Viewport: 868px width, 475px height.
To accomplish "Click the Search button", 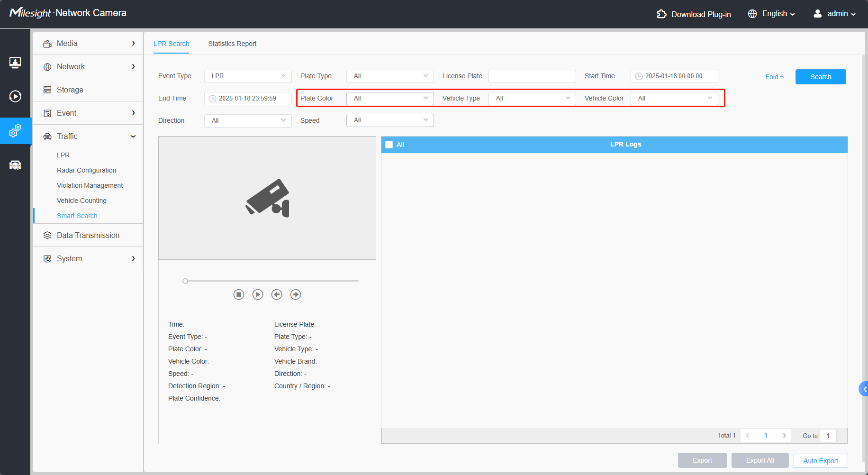I will tap(821, 77).
